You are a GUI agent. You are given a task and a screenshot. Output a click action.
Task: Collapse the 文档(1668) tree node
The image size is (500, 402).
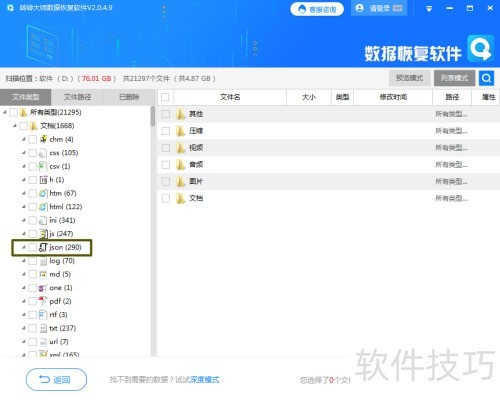(x=15, y=126)
